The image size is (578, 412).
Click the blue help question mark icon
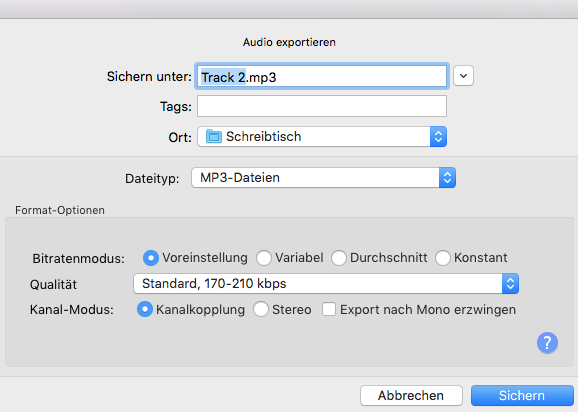pos(547,343)
